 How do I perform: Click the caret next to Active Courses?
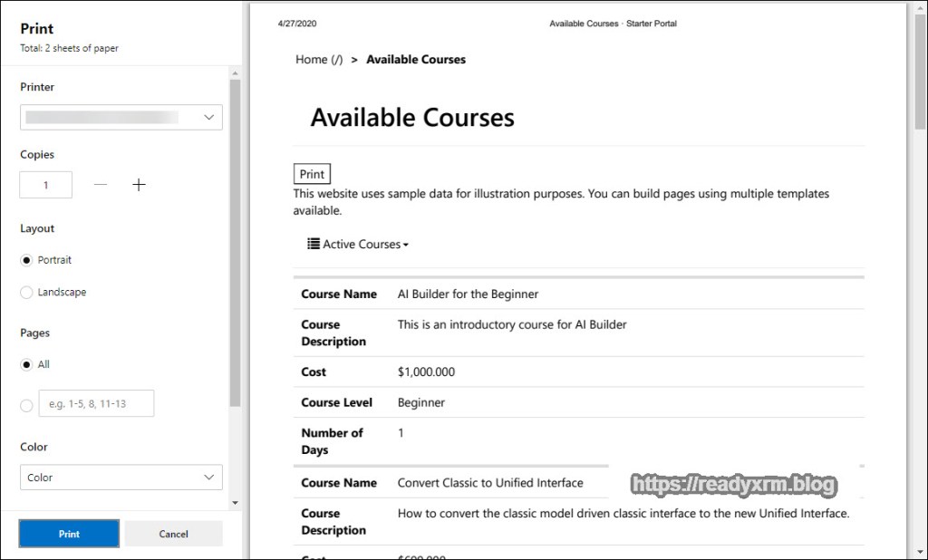[406, 245]
